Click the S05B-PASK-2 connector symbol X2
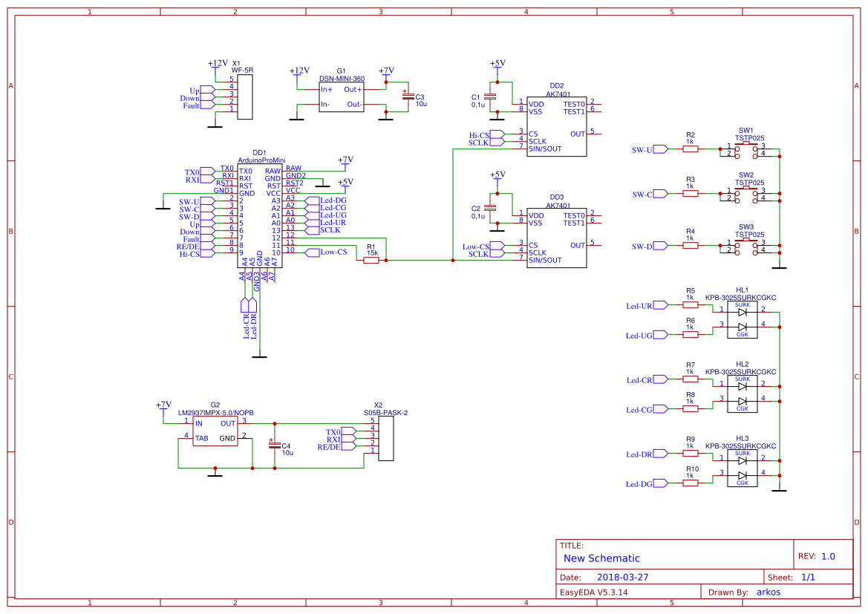Image resolution: width=868 pixels, height=614 pixels. [x=386, y=438]
